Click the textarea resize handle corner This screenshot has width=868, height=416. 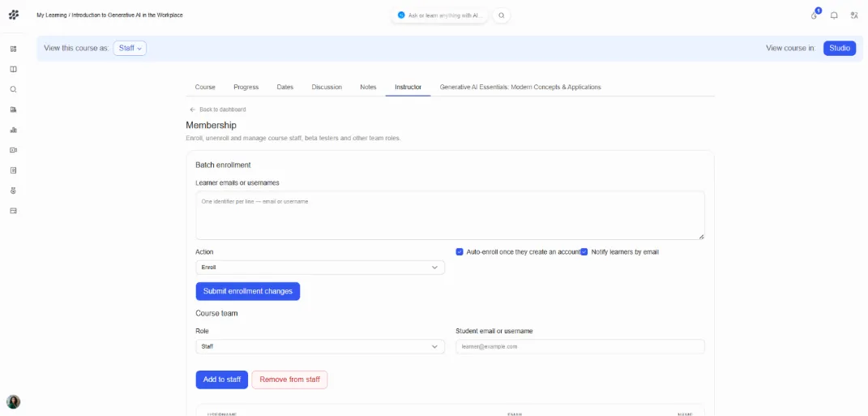coord(701,237)
